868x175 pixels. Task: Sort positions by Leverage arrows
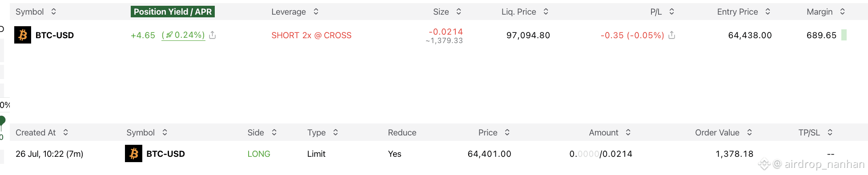[x=316, y=12]
